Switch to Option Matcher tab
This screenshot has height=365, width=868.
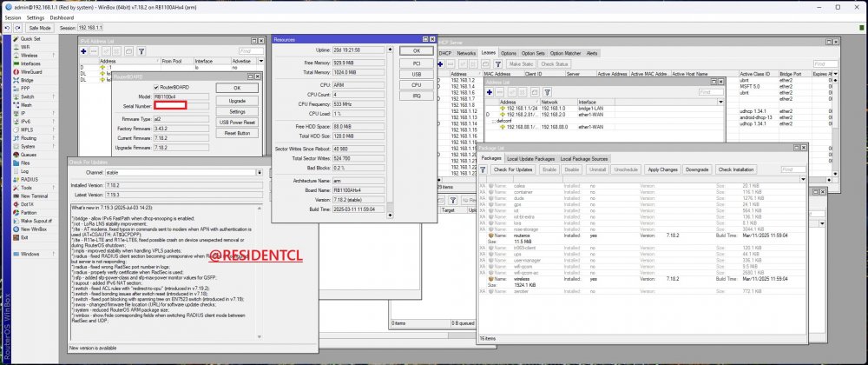click(x=565, y=53)
